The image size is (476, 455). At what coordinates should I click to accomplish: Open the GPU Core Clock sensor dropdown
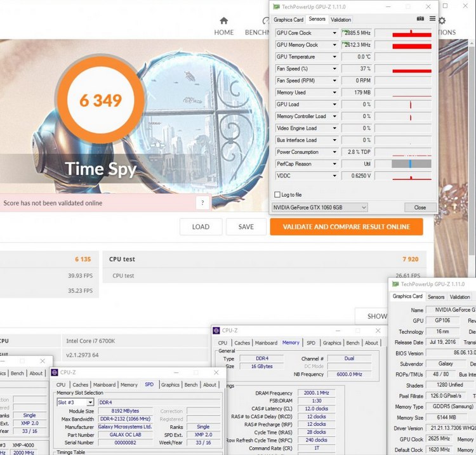pyautogui.click(x=334, y=33)
